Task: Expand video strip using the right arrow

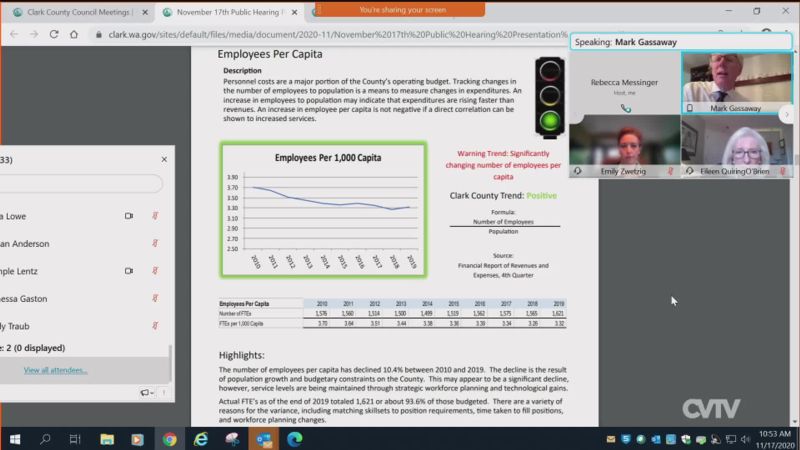Action: (787, 115)
